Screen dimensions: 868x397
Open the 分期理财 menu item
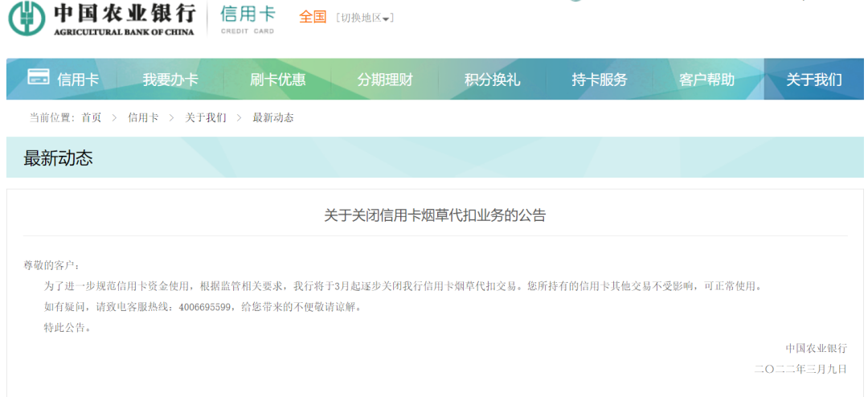pos(385,80)
